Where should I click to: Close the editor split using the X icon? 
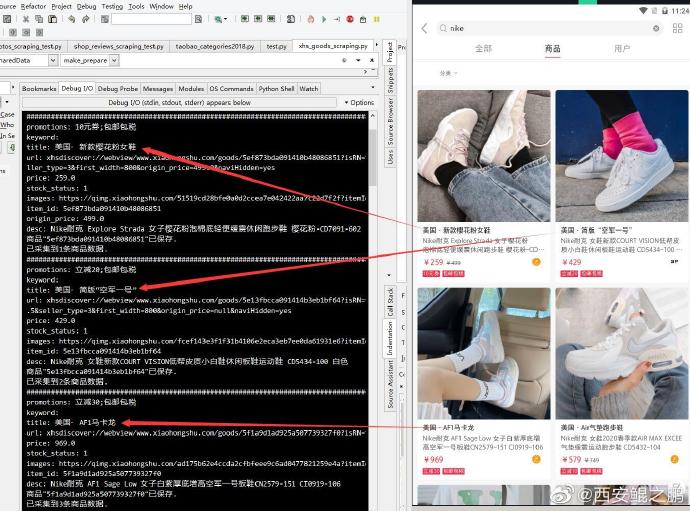click(x=372, y=60)
